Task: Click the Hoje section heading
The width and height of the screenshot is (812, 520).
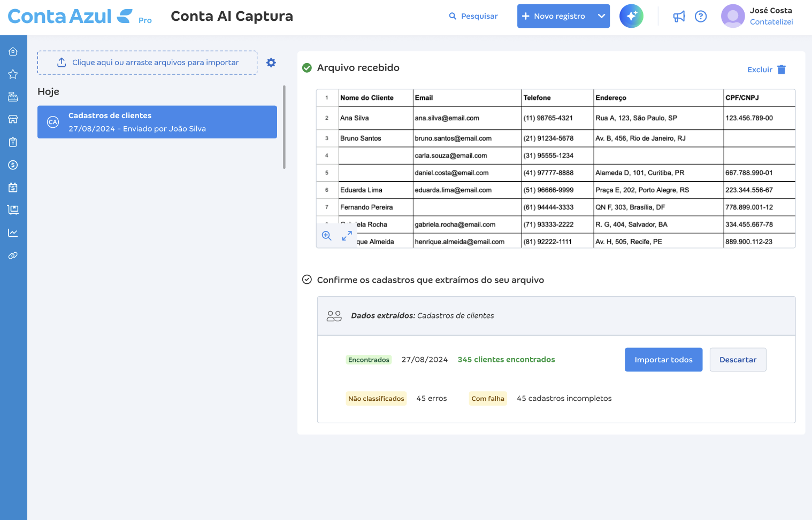Action: pos(48,92)
